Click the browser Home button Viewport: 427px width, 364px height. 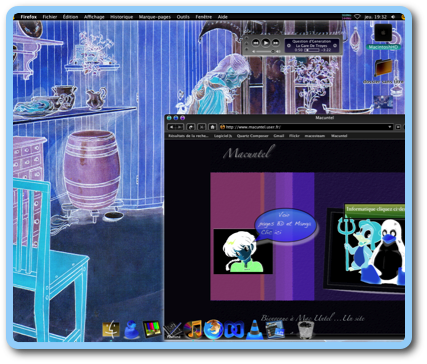click(212, 127)
